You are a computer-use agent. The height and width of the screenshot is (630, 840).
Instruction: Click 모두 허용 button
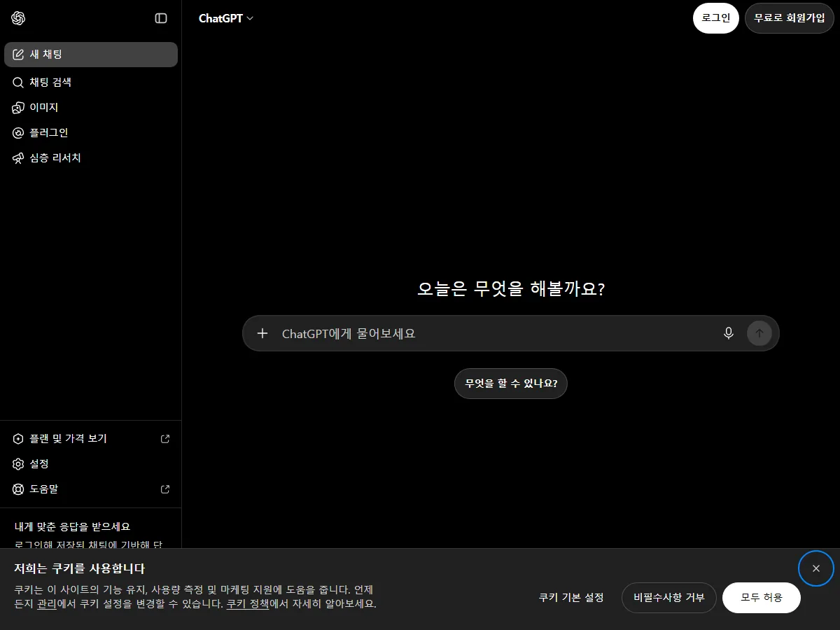762,598
